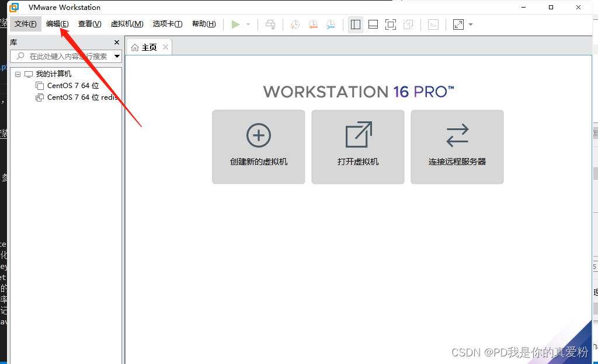Viewport: 598px width, 364px height.
Task: Click 打开虚拟机 button
Action: pyautogui.click(x=358, y=147)
